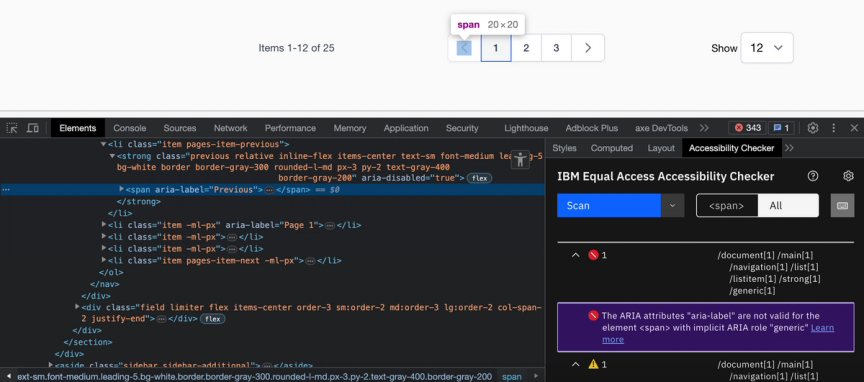Click the flex badge after aria-disabled="true"

click(x=479, y=178)
